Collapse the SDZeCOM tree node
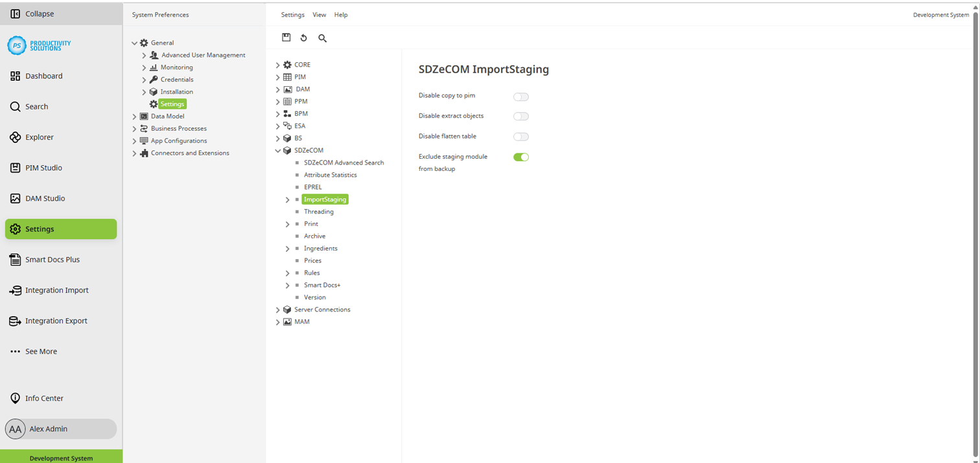980x463 pixels. coord(277,150)
